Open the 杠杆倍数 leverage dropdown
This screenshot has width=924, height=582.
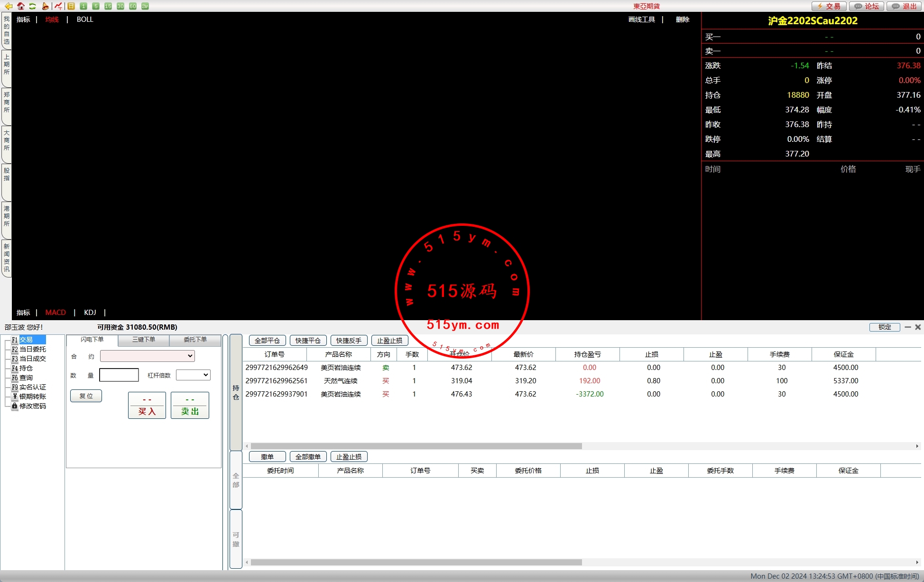(193, 375)
